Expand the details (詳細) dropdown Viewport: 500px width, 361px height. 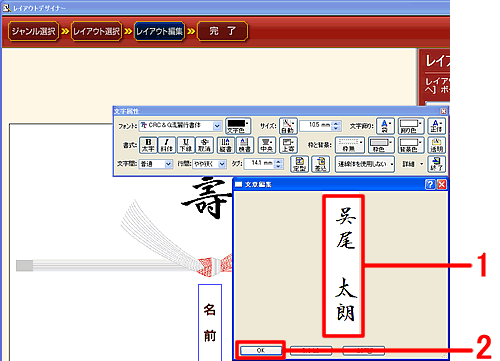pos(413,164)
